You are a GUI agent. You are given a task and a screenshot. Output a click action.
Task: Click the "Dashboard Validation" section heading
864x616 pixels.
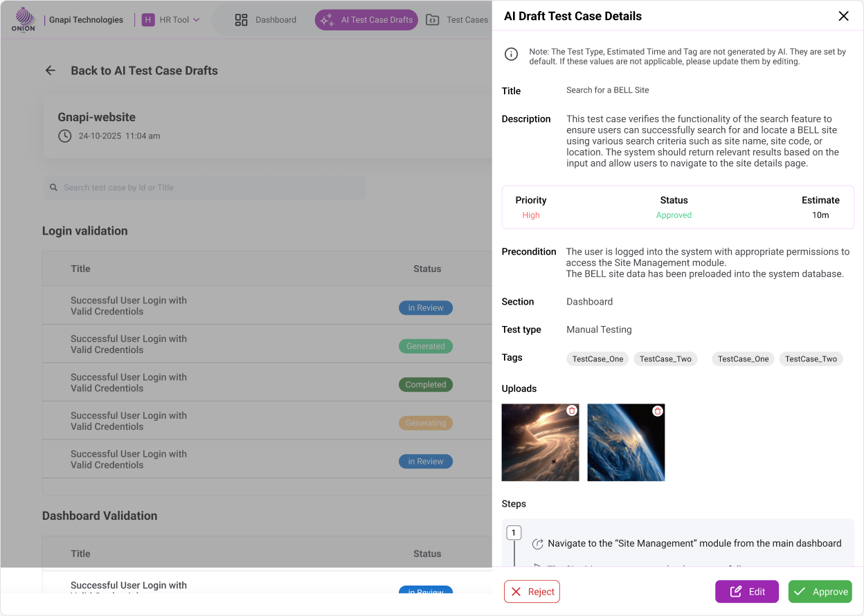click(x=100, y=516)
